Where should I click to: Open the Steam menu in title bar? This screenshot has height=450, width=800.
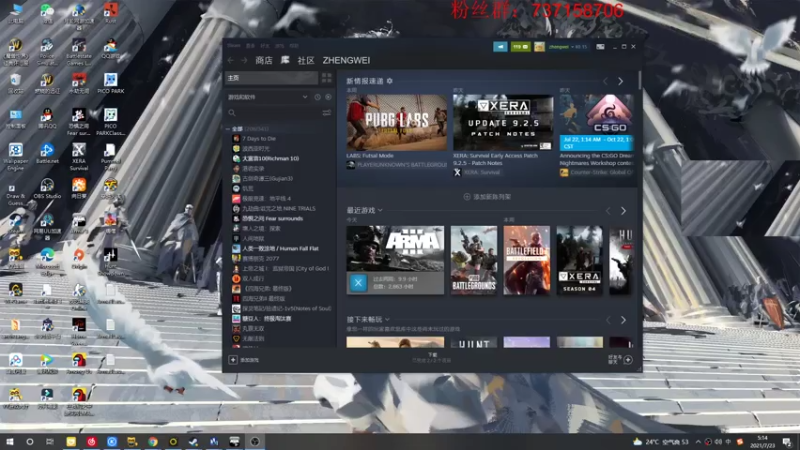(x=234, y=46)
